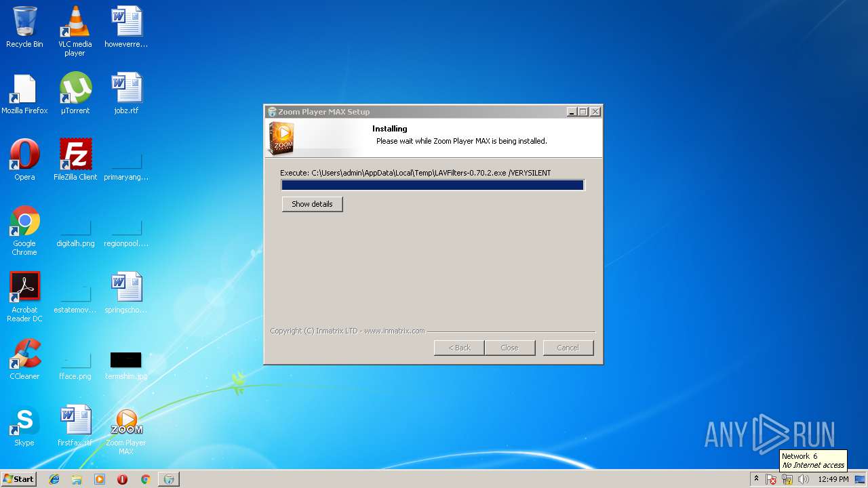Switch to the setup taskbar button
The image size is (868, 488).
tap(169, 479)
